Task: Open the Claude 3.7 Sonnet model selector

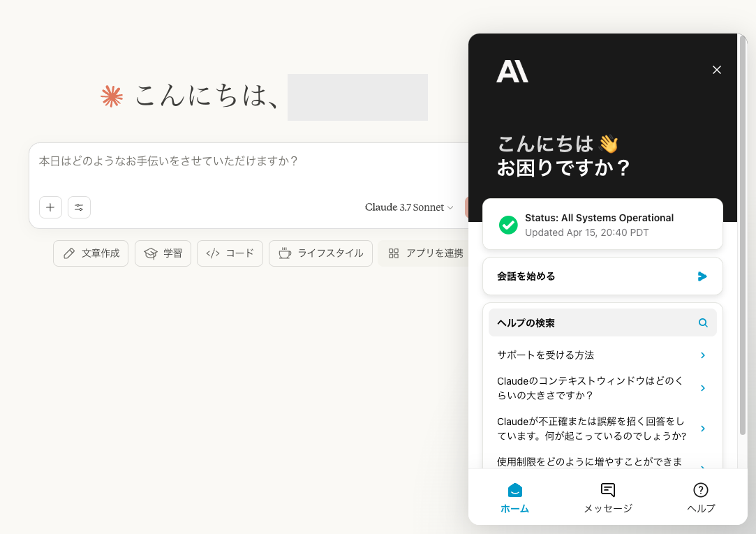Action: (409, 207)
